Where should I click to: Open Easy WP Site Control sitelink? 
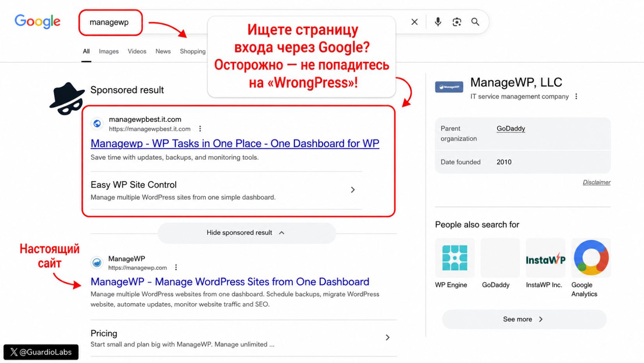click(x=133, y=185)
